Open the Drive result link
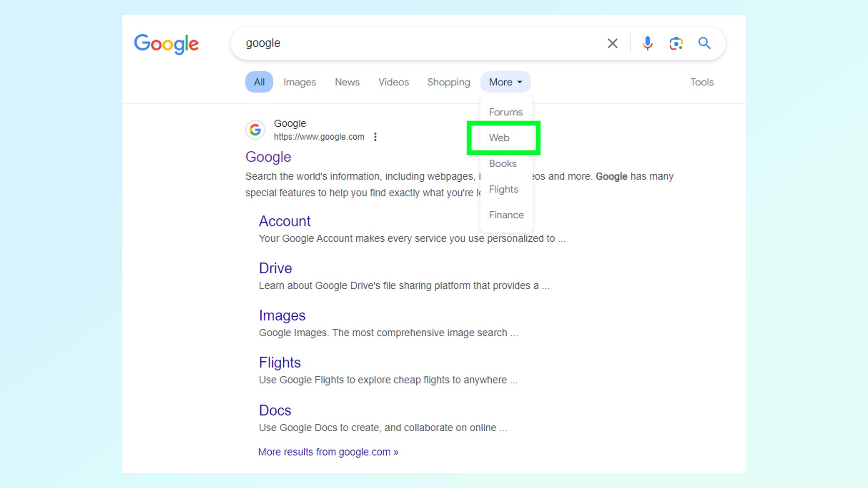This screenshot has width=868, height=488. click(275, 268)
